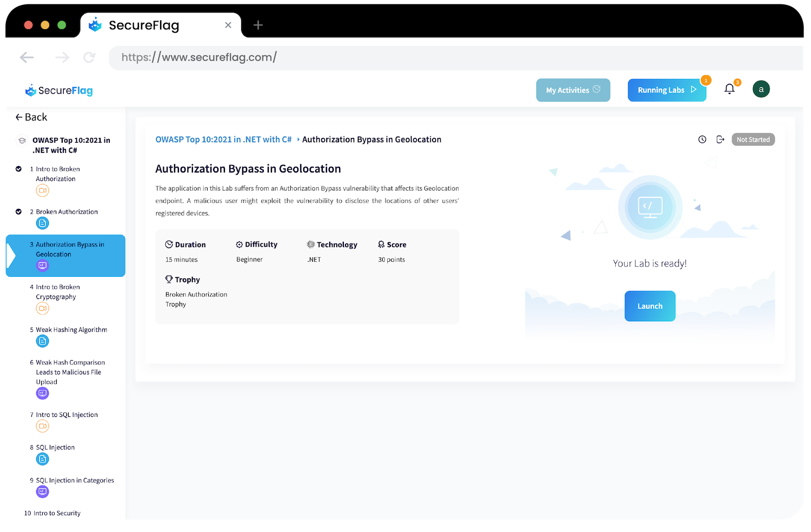
Task: Select 7 Intro to SQL Injection item
Action: click(64, 415)
